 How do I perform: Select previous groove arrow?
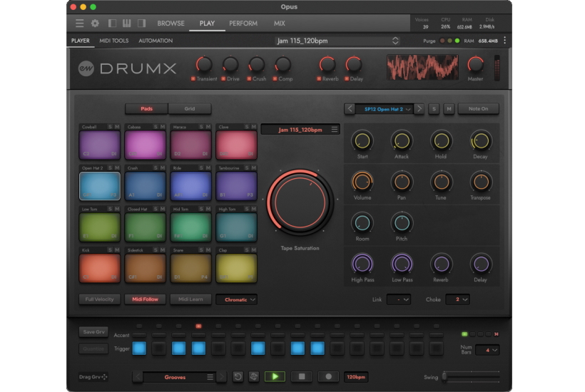pos(137,377)
